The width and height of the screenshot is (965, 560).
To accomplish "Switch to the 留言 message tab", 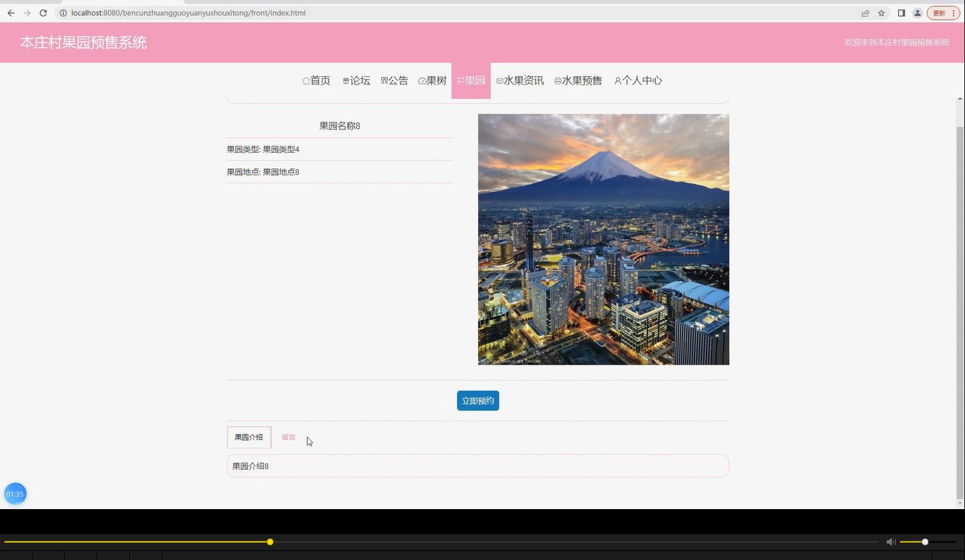I will pyautogui.click(x=288, y=437).
